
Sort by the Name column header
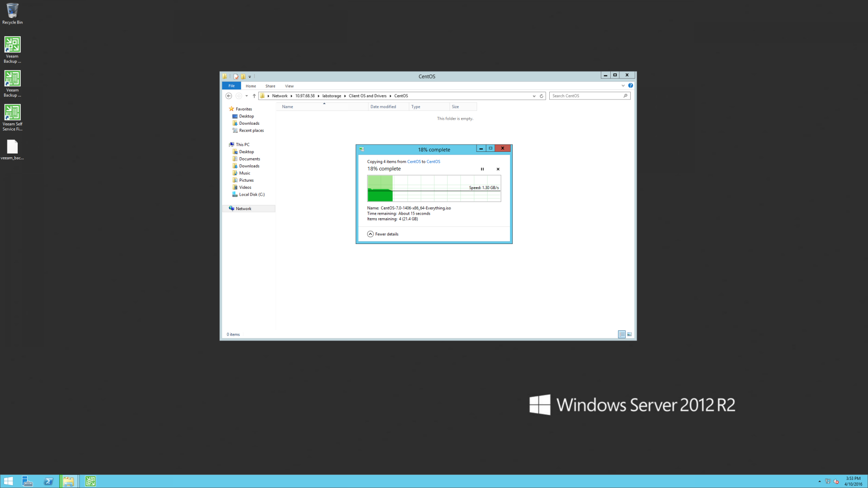pyautogui.click(x=322, y=107)
